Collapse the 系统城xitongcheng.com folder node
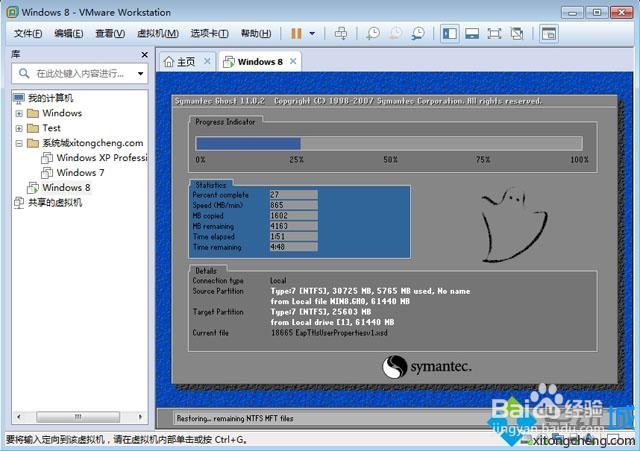The image size is (640, 451). click(x=19, y=143)
